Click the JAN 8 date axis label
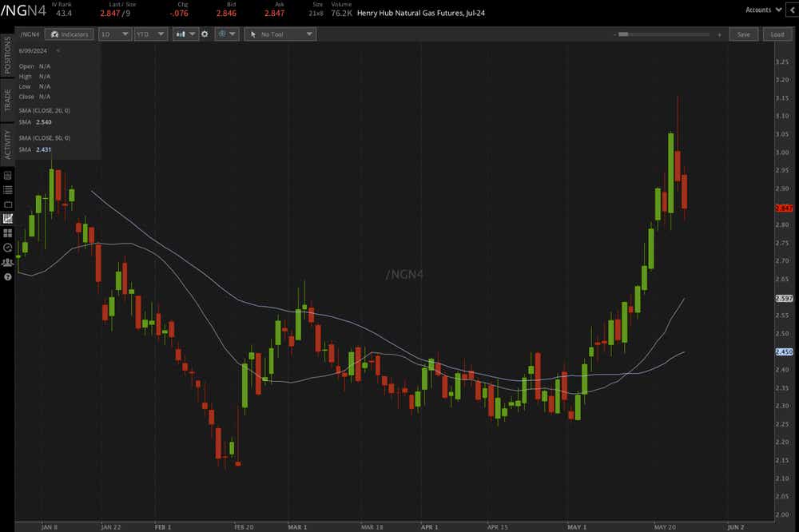799x532 pixels. [x=50, y=527]
